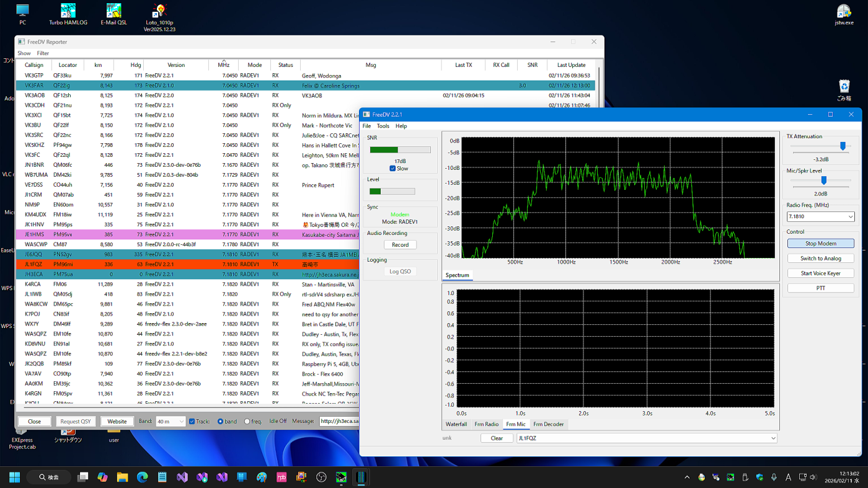Uncheck the Track checkbox in Reporter
Image resolution: width=868 pixels, height=488 pixels.
[192, 422]
